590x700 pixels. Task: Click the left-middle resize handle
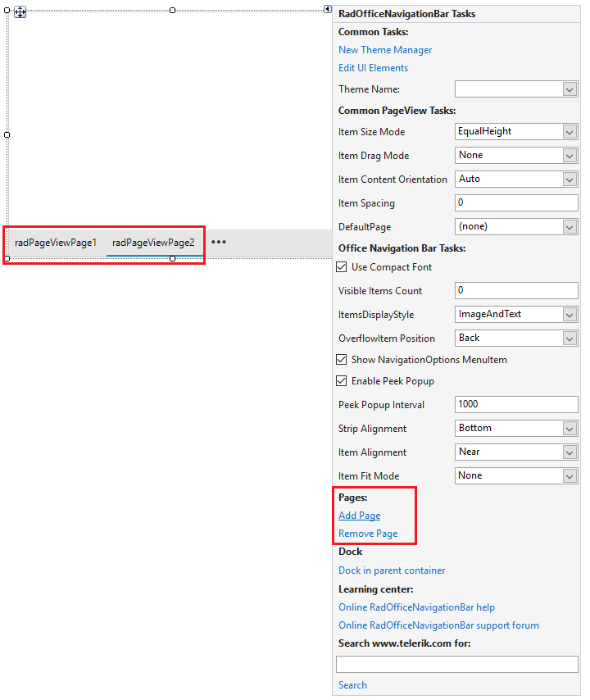pyautogui.click(x=7, y=134)
